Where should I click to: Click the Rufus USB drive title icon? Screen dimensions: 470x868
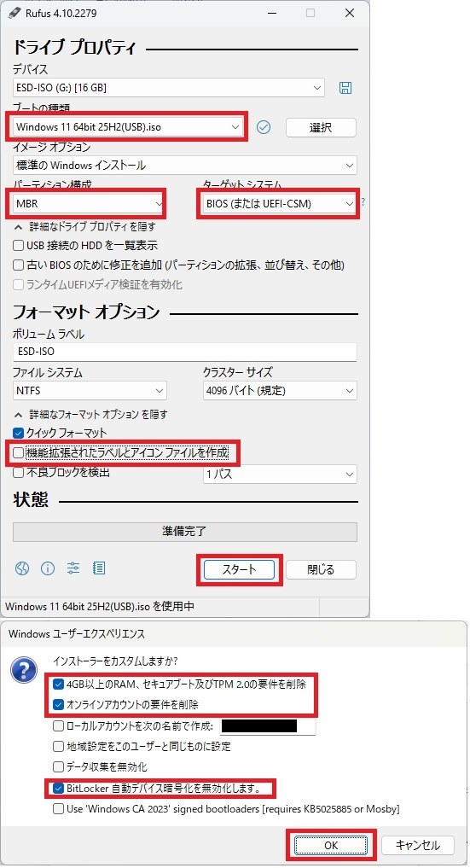(15, 12)
